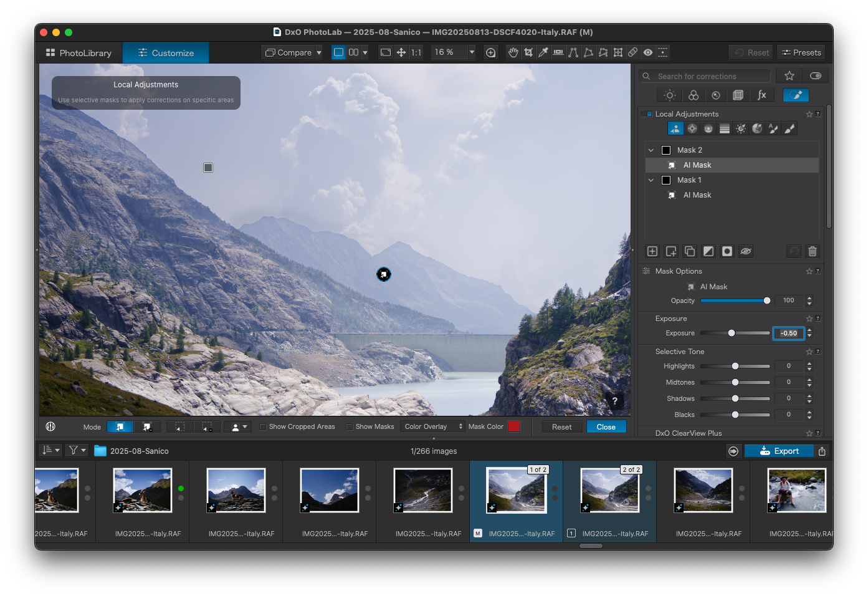
Task: Enable Show Masks checkbox
Action: 350,427
